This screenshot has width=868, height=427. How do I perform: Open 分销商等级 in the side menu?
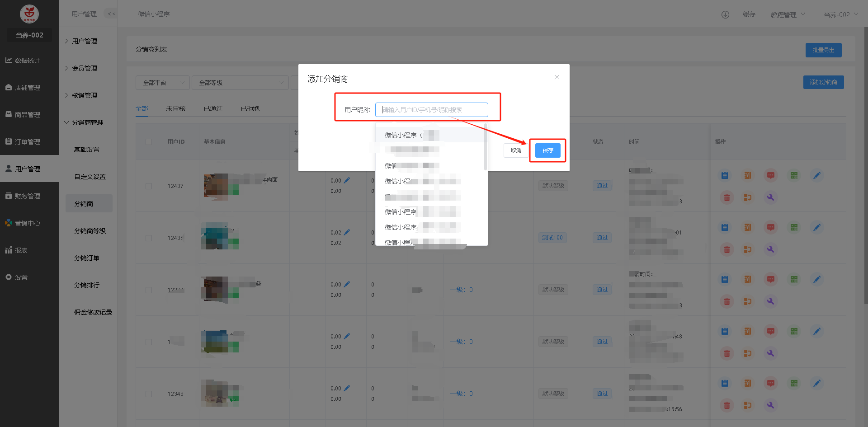click(90, 231)
